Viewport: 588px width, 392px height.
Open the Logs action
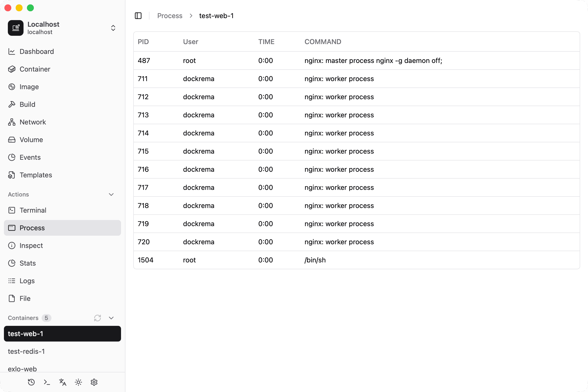tap(27, 281)
